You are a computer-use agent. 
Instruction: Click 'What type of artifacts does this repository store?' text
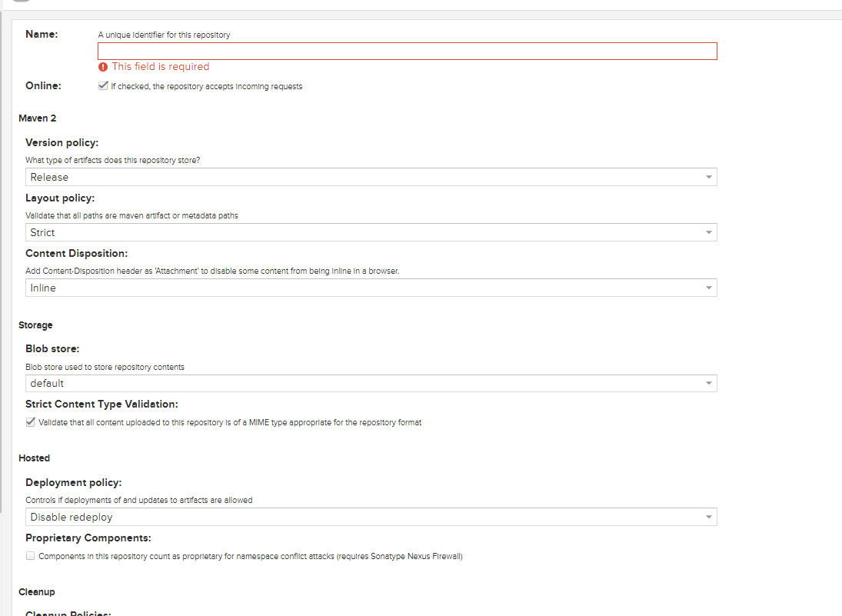pos(113,160)
